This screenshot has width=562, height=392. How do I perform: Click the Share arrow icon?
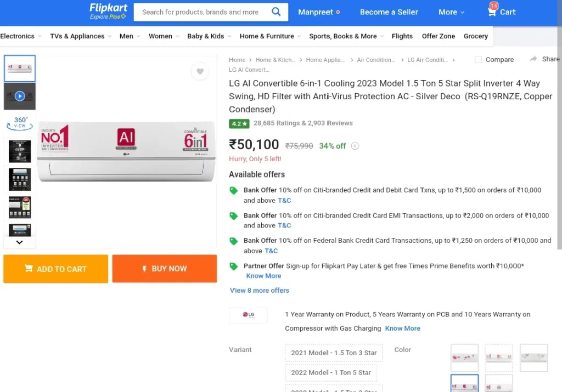(x=533, y=59)
